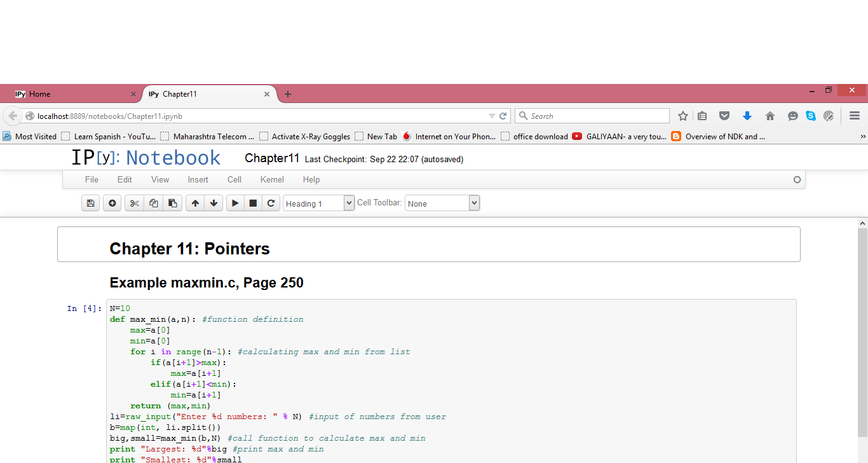868x463 pixels.
Task: Copy the selected cell using the toolbar icon
Action: (153, 204)
